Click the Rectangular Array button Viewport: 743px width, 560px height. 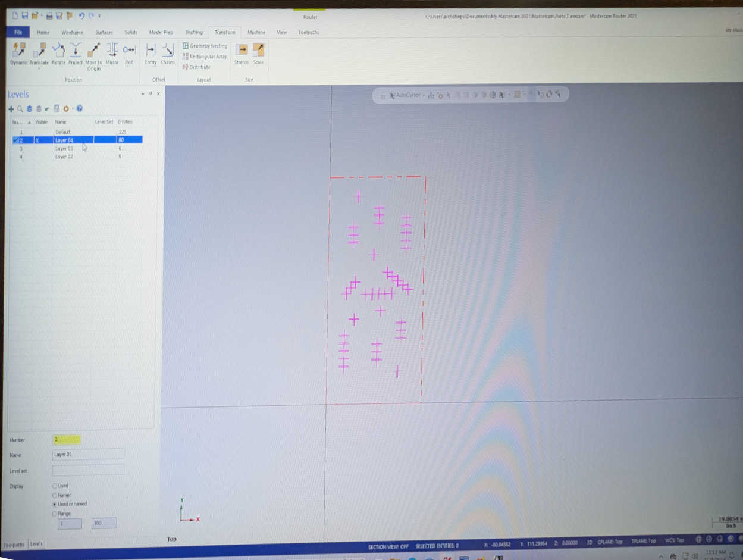[x=205, y=57]
